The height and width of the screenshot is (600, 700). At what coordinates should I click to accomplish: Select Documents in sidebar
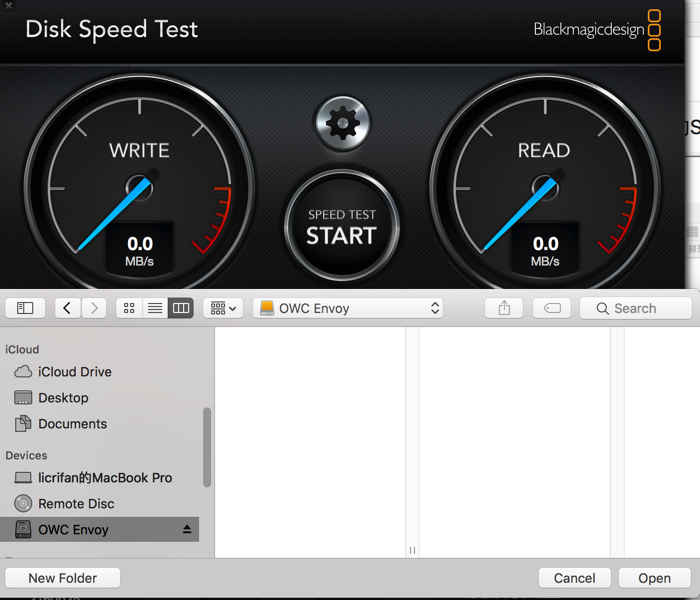(100, 424)
